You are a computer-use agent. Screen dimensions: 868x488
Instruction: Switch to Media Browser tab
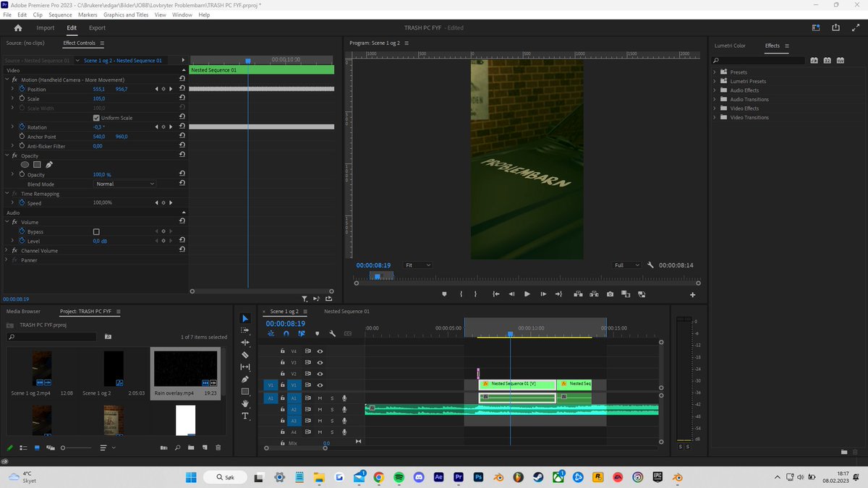tap(23, 311)
